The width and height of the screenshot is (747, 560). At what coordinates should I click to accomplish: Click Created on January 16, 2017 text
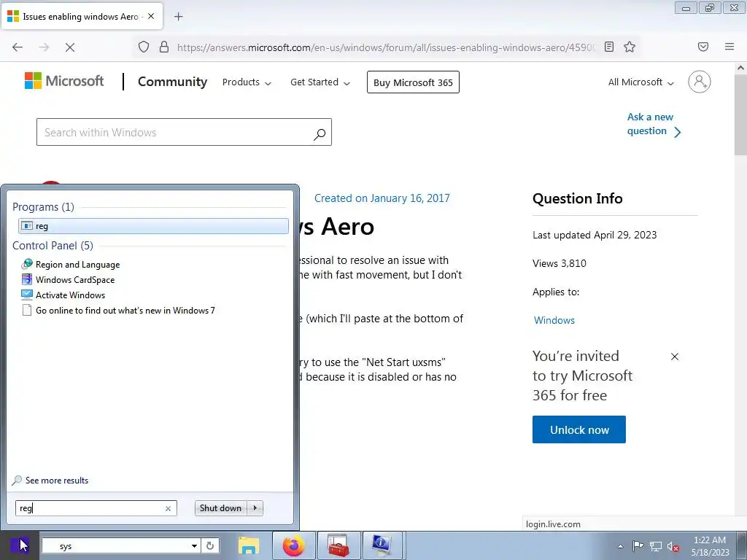coord(382,198)
